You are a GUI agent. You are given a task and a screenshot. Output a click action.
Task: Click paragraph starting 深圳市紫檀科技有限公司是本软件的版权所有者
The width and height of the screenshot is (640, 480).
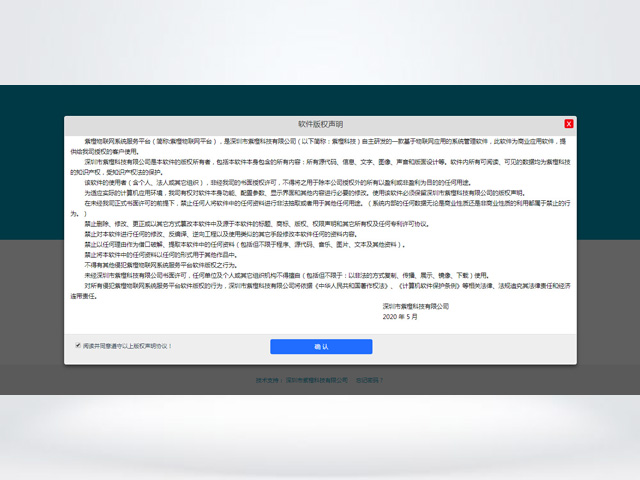320,164
